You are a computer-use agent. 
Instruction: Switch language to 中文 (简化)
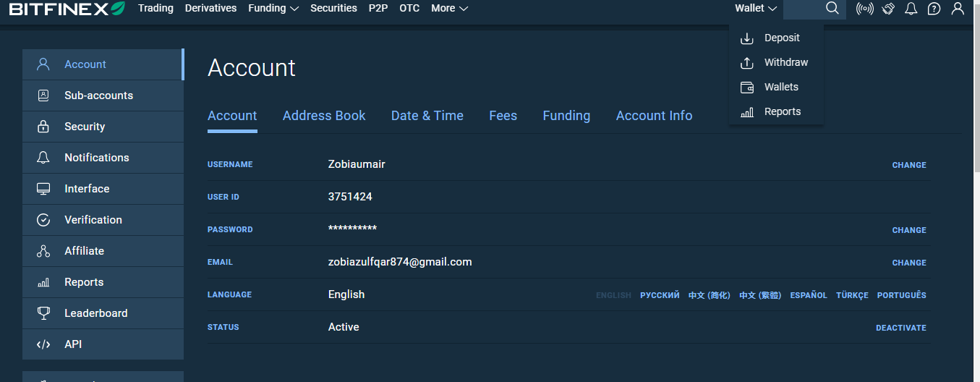710,295
